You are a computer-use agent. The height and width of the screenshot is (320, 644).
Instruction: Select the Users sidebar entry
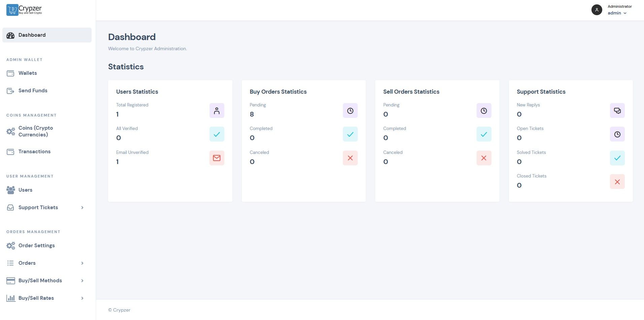click(25, 190)
